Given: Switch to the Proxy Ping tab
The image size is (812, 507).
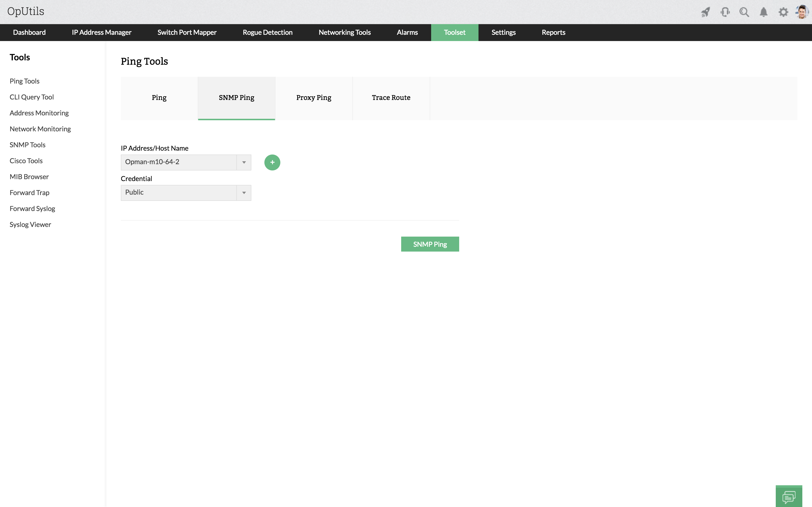Looking at the screenshot, I should point(313,98).
